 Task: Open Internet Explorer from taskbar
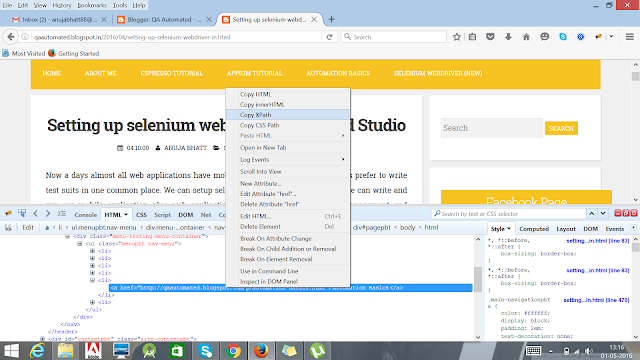[38, 351]
